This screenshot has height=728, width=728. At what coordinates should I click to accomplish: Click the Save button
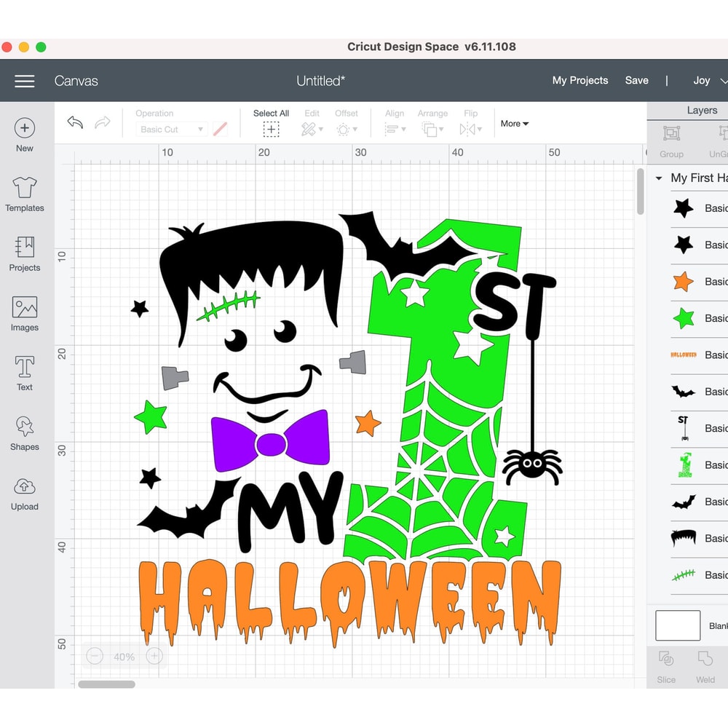636,81
